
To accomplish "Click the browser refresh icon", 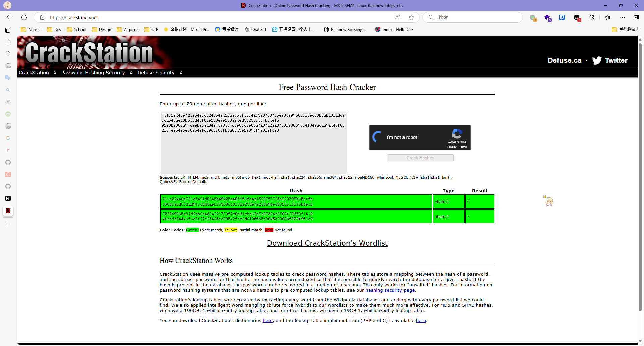I will pos(24,17).
